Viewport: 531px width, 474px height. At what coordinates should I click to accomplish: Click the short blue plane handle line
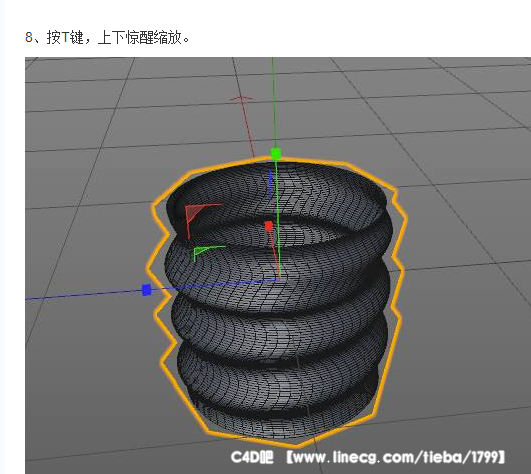[x=270, y=184]
